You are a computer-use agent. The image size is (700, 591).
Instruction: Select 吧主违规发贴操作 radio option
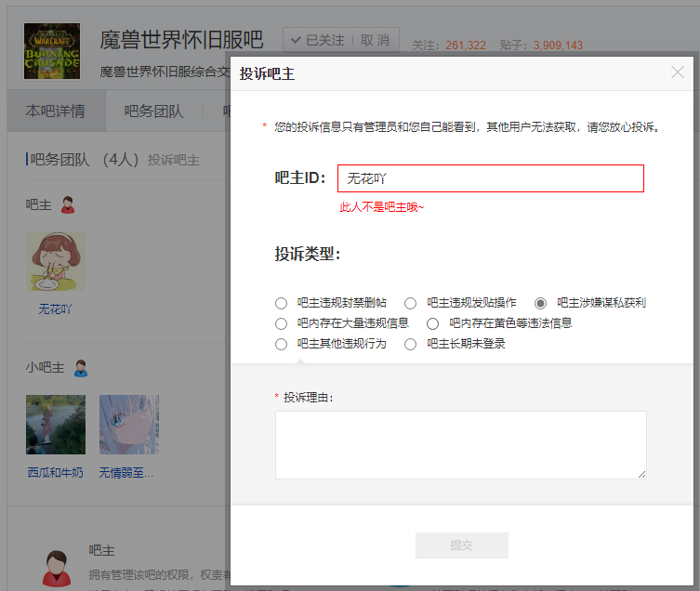[410, 303]
